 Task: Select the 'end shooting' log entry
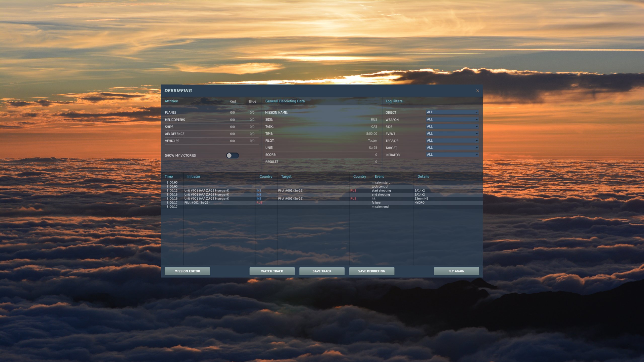(322, 195)
